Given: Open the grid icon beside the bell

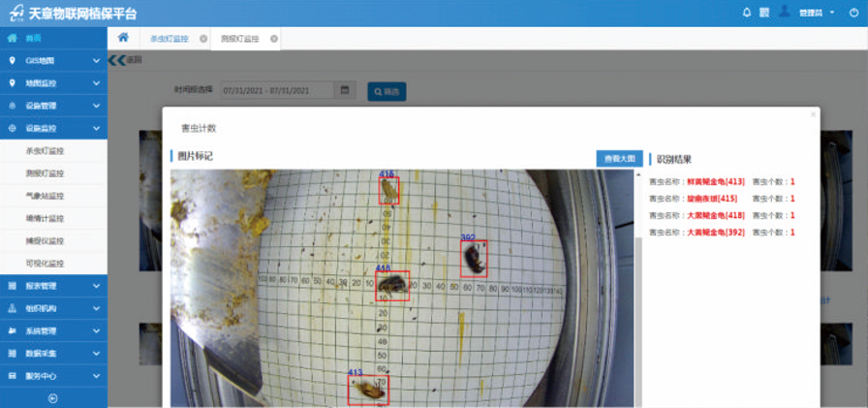Looking at the screenshot, I should pyautogui.click(x=764, y=13).
